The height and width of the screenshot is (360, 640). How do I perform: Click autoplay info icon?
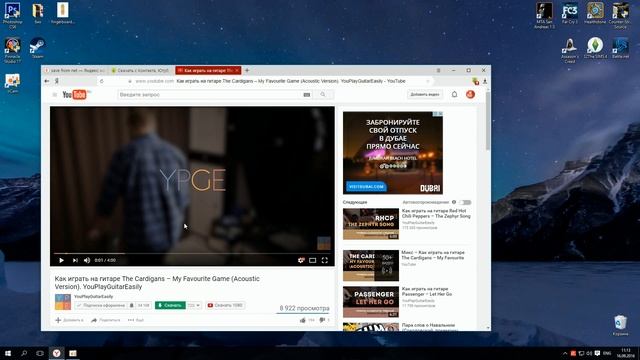click(454, 202)
